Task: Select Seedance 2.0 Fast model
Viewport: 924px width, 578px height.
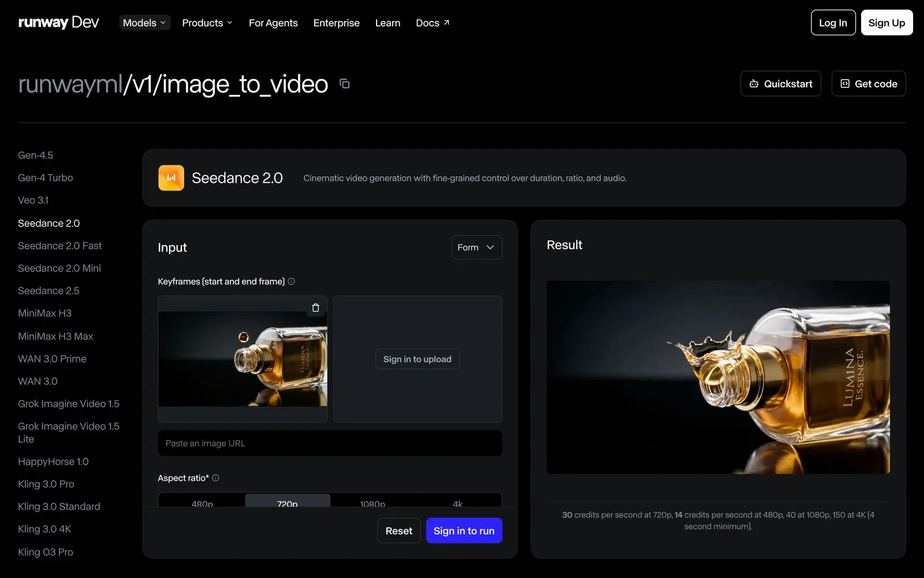Action: click(59, 246)
